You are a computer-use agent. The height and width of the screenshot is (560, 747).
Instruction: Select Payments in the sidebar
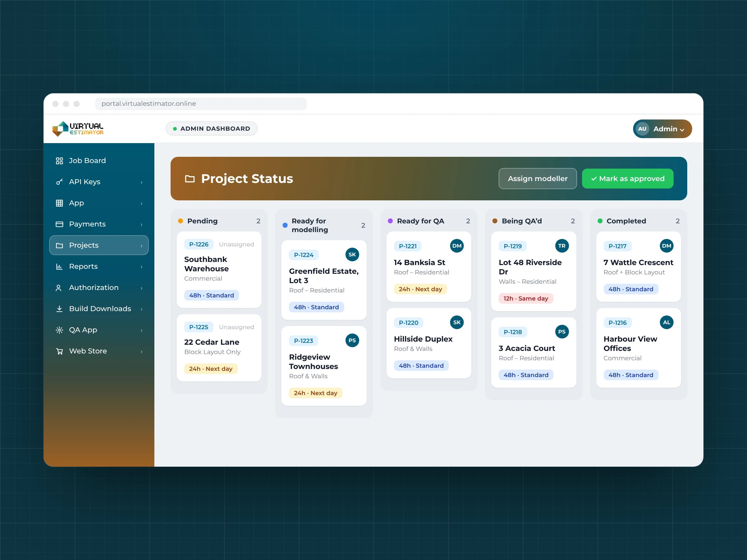pyautogui.click(x=99, y=224)
